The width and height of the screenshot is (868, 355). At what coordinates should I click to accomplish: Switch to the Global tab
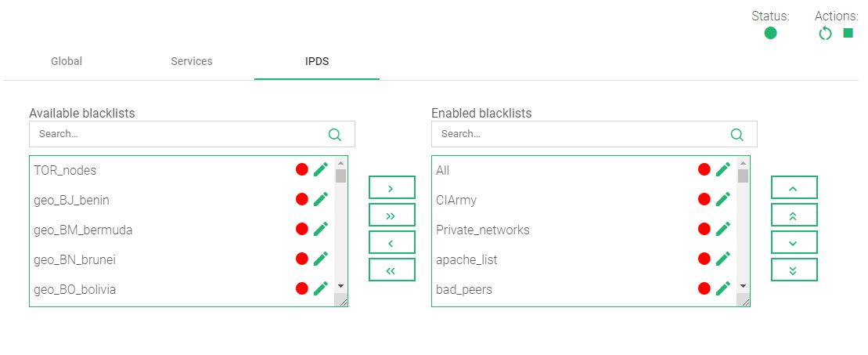(67, 61)
